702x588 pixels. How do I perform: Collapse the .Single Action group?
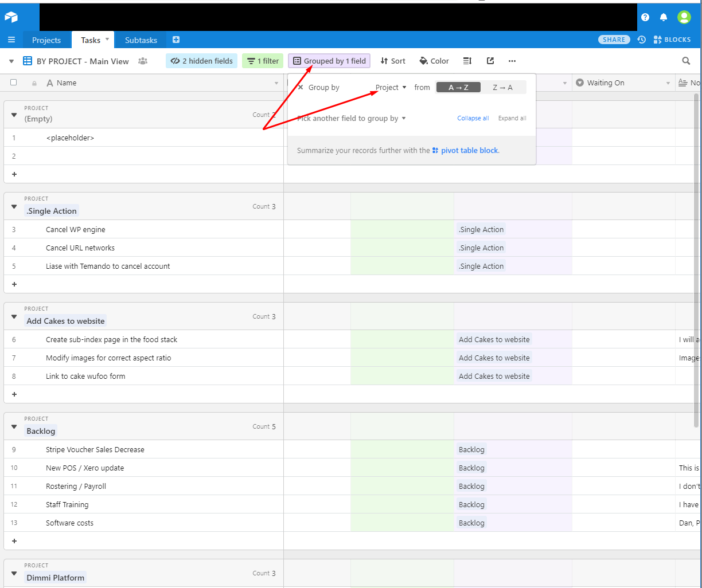pyautogui.click(x=14, y=206)
